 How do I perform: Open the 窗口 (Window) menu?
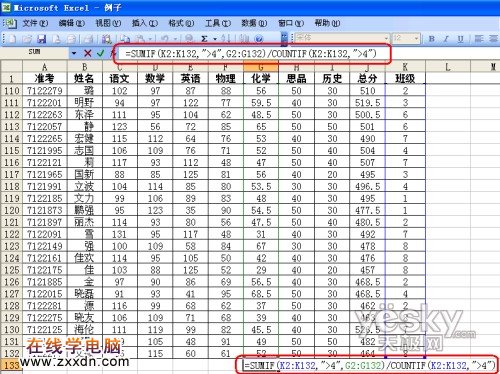point(291,23)
